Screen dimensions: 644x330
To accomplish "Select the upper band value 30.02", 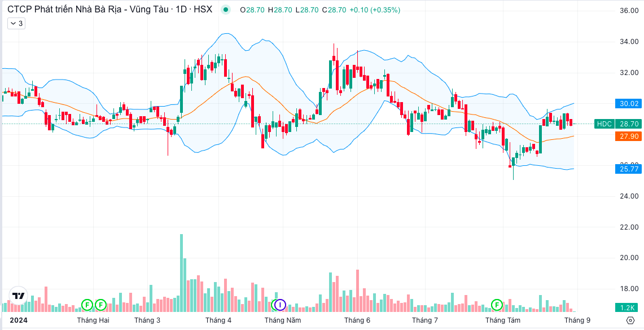I will (x=628, y=103).
